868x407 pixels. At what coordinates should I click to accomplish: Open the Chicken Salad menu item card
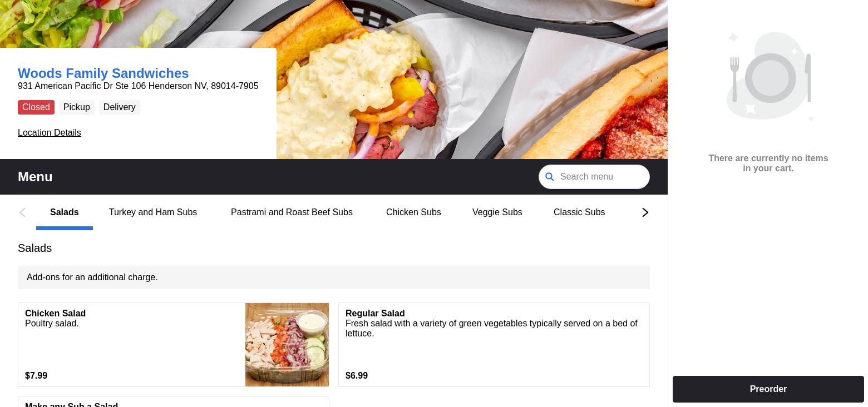coord(174,345)
